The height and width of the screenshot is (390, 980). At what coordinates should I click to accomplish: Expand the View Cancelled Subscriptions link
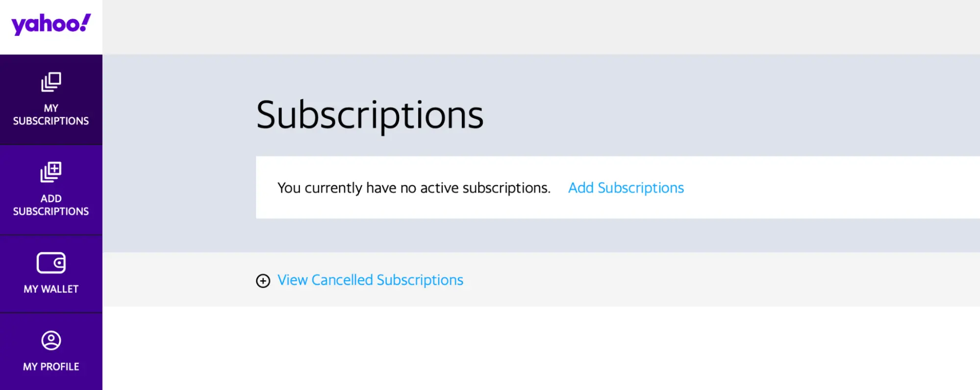[370, 280]
